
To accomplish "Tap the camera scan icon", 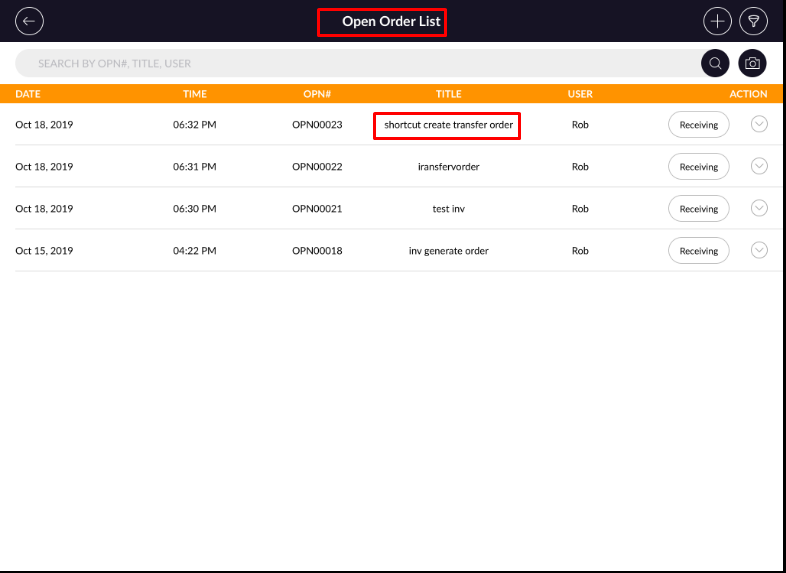I will (753, 63).
